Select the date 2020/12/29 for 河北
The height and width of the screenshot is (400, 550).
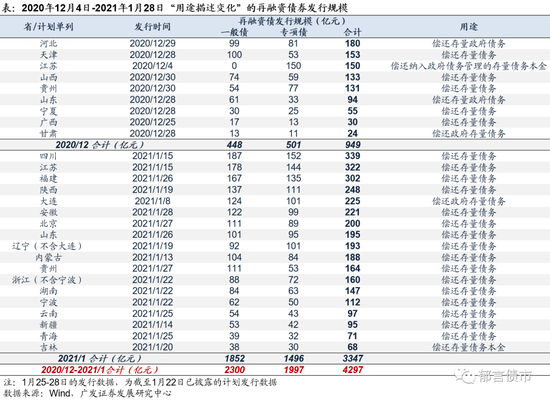point(153,44)
